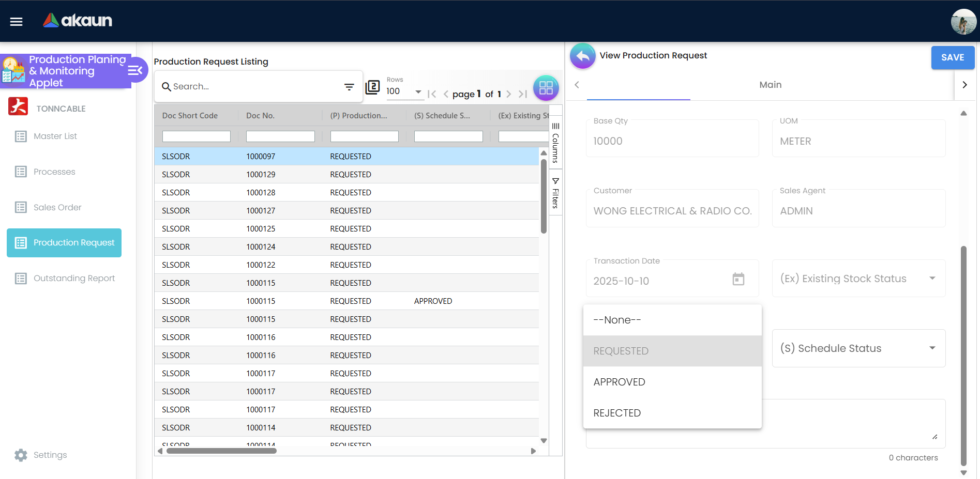This screenshot has height=479, width=980.
Task: Open the Filters side panel
Action: click(x=555, y=193)
